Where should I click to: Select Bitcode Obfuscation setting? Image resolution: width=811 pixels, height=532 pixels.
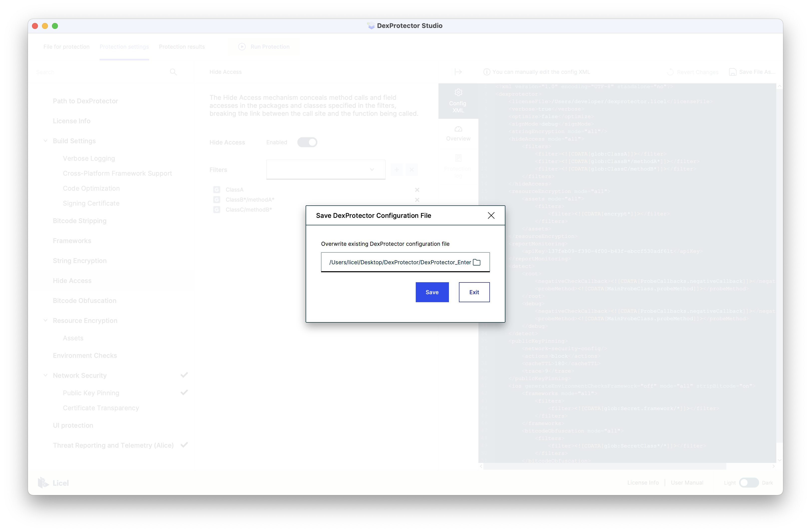84,300
